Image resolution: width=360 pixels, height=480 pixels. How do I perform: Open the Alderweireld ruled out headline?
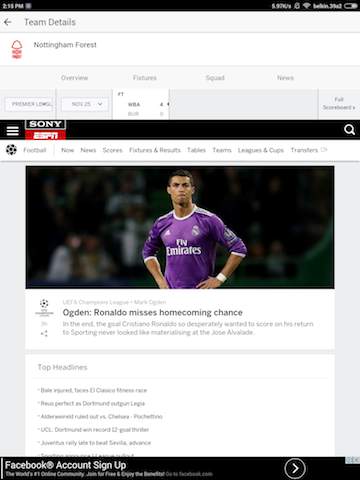click(x=101, y=417)
